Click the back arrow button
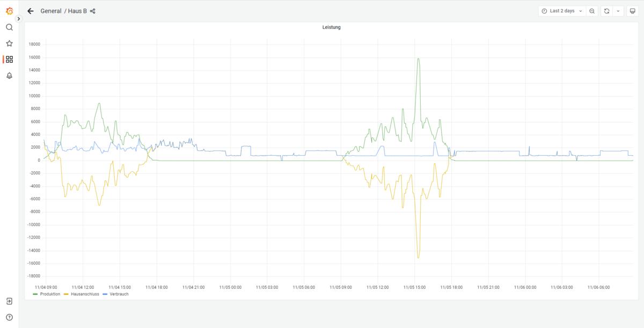 [31, 11]
